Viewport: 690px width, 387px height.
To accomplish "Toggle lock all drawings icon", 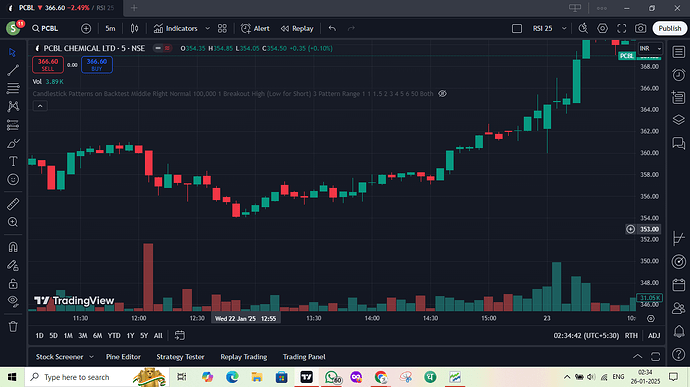I will (x=13, y=284).
